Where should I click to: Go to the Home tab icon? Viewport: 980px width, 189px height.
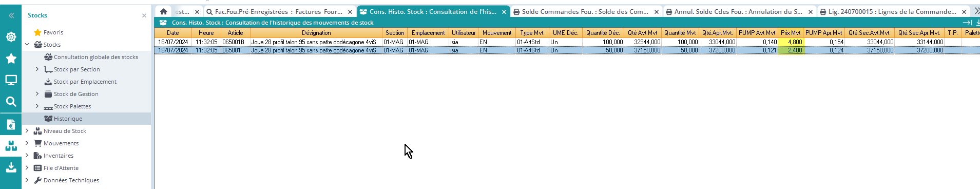click(x=163, y=11)
